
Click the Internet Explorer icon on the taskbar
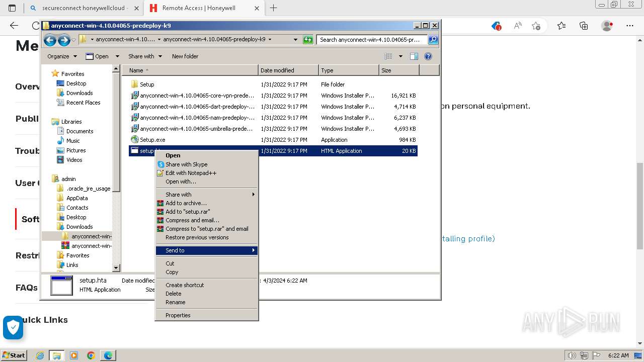[x=40, y=355]
